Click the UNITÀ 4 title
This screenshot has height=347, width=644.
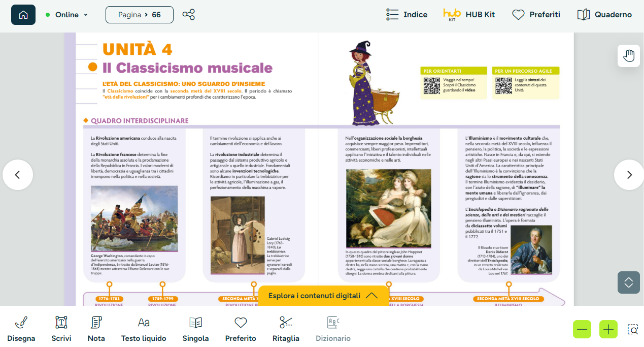click(138, 49)
